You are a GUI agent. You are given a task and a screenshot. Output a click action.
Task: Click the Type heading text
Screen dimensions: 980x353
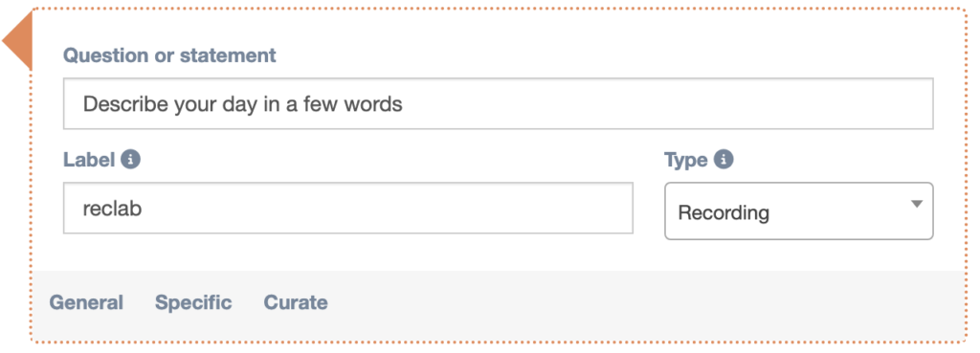click(685, 160)
